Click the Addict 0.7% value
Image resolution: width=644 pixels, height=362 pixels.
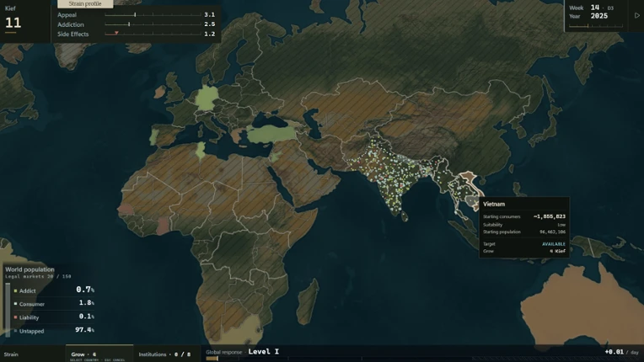click(x=85, y=290)
